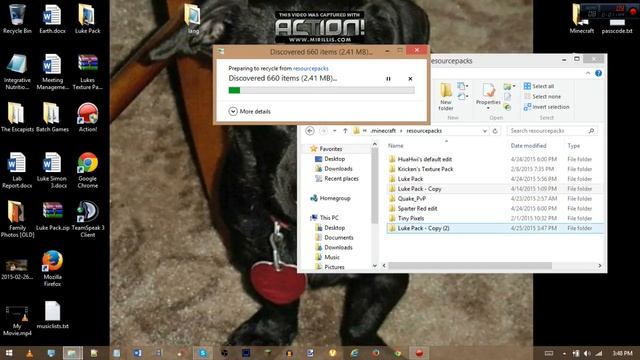Image resolution: width=640 pixels, height=360 pixels.
Task: Select the Integrative Nutrition desktop icon
Action: 17,72
